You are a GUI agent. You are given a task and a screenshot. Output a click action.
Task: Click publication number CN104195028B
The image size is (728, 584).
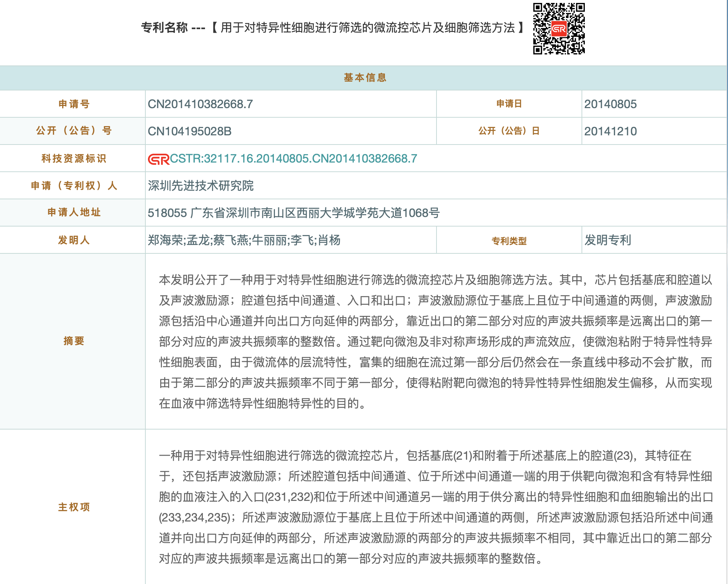pos(190,131)
